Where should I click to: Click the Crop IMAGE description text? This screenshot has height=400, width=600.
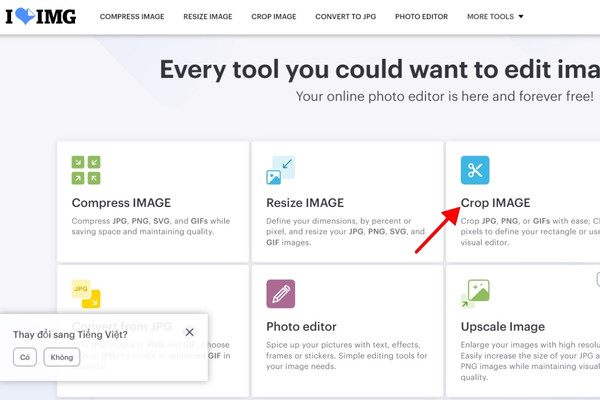coord(530,232)
